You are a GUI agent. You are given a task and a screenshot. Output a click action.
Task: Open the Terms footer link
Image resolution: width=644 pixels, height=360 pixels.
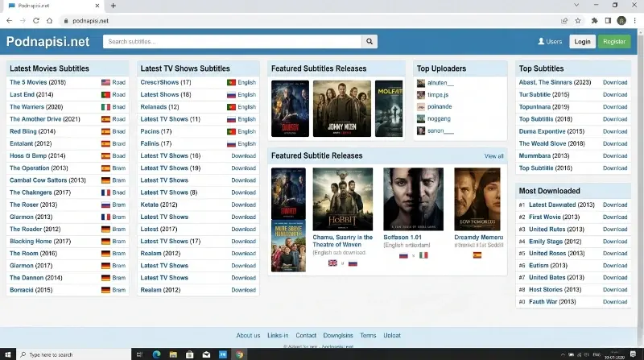368,335
